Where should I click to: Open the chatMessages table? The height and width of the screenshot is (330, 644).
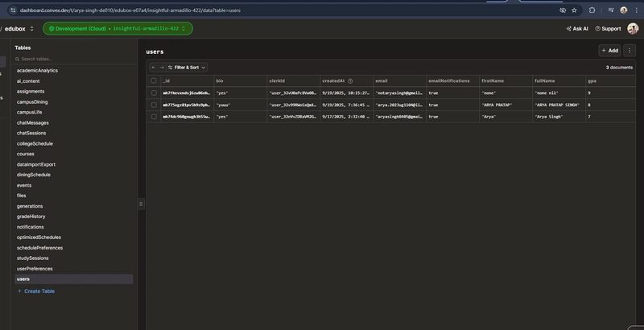coord(33,122)
